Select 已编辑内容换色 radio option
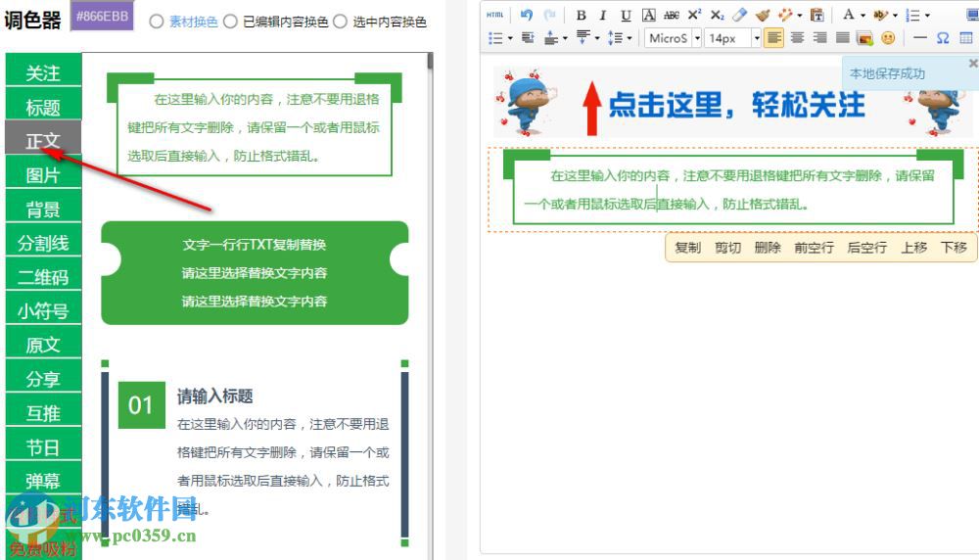The height and width of the screenshot is (560, 979). pyautogui.click(x=230, y=22)
